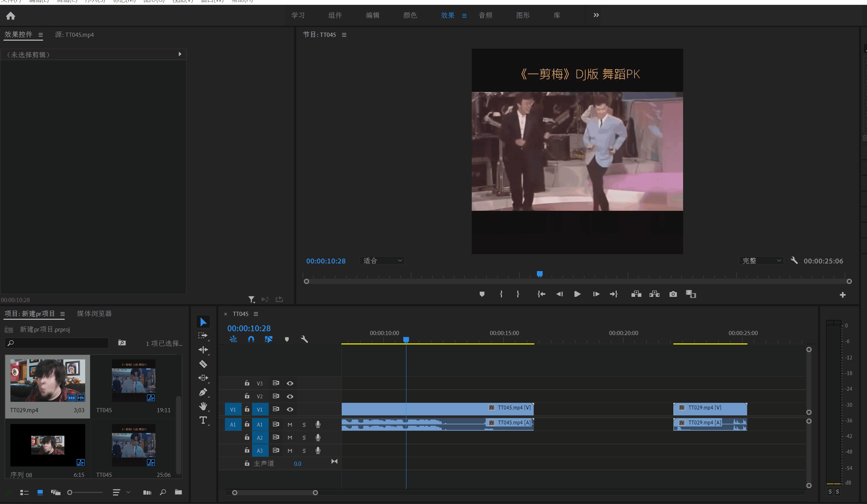Select the Hand tool
This screenshot has width=867, height=504.
coord(203,406)
